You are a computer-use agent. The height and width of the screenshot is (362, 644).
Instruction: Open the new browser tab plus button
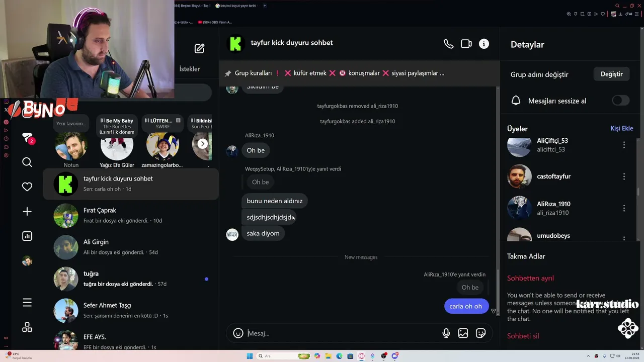click(x=265, y=6)
